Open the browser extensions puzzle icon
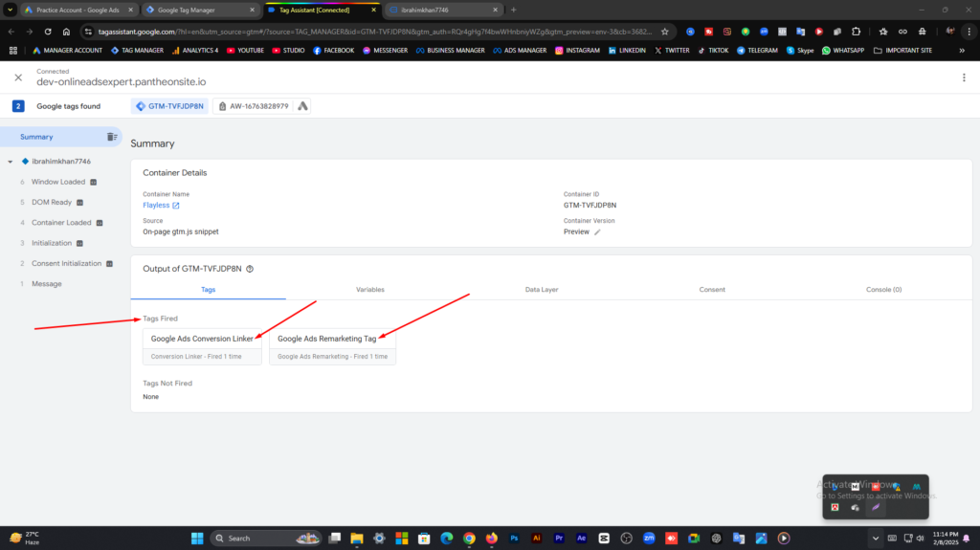The image size is (980, 550). pos(857,32)
